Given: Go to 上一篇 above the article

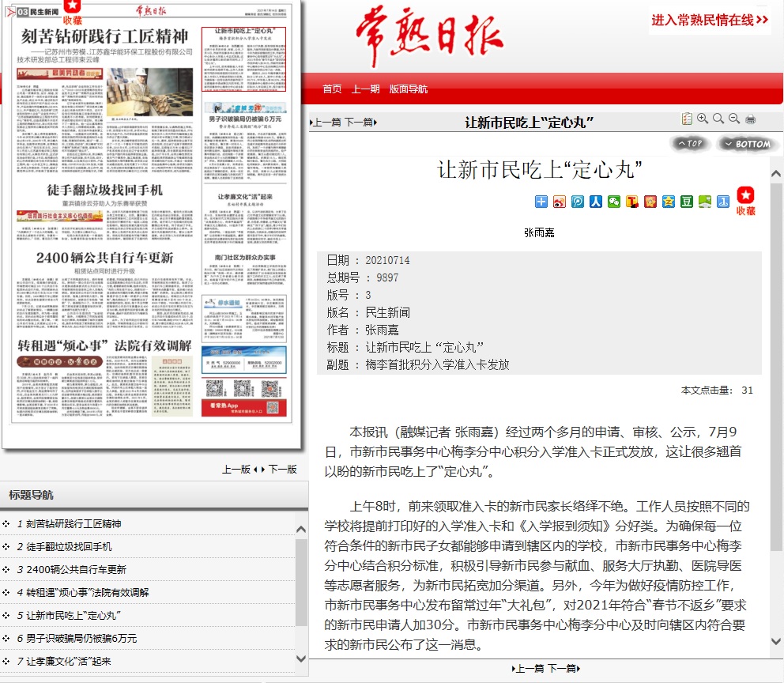Looking at the screenshot, I should tap(326, 122).
